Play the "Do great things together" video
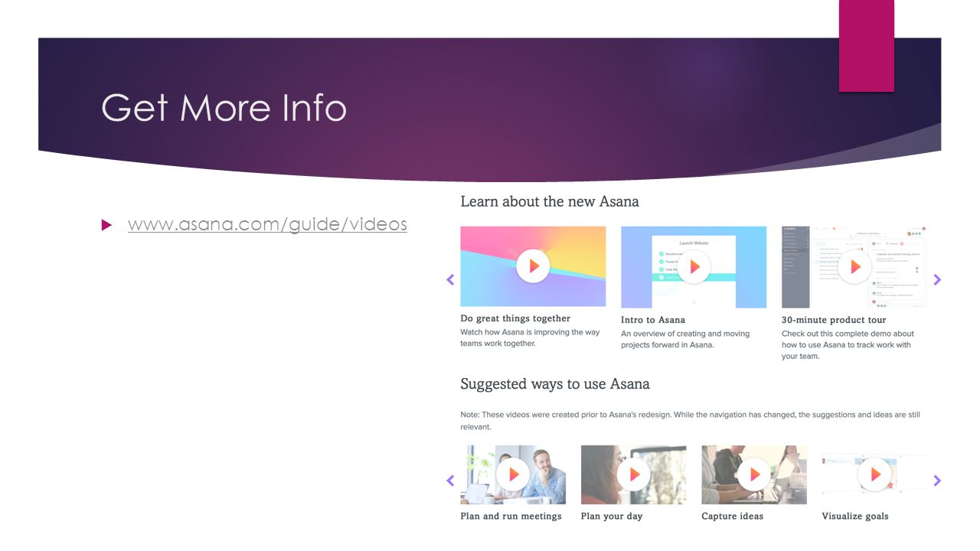The image size is (980, 551). pyautogui.click(x=533, y=266)
